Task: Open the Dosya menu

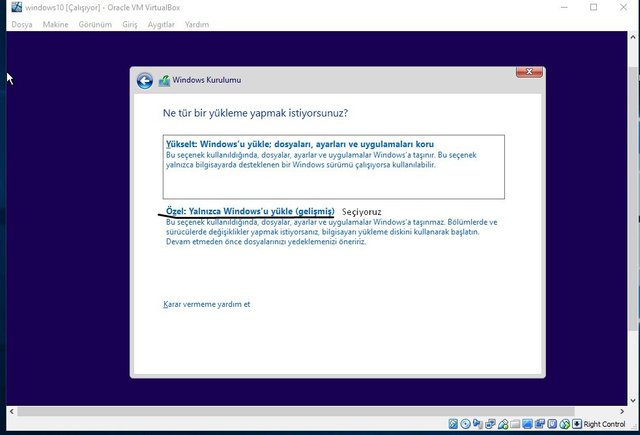Action: 22,24
